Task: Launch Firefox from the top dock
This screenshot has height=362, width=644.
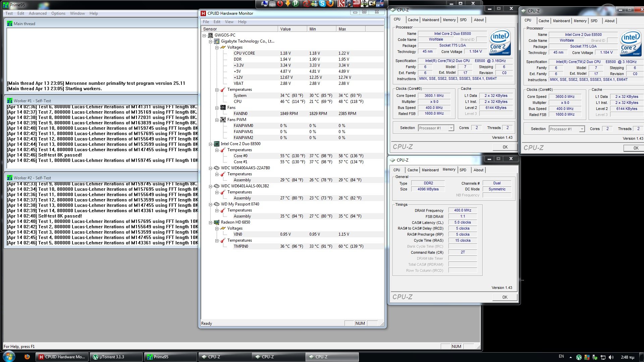Action: tap(330, 3)
